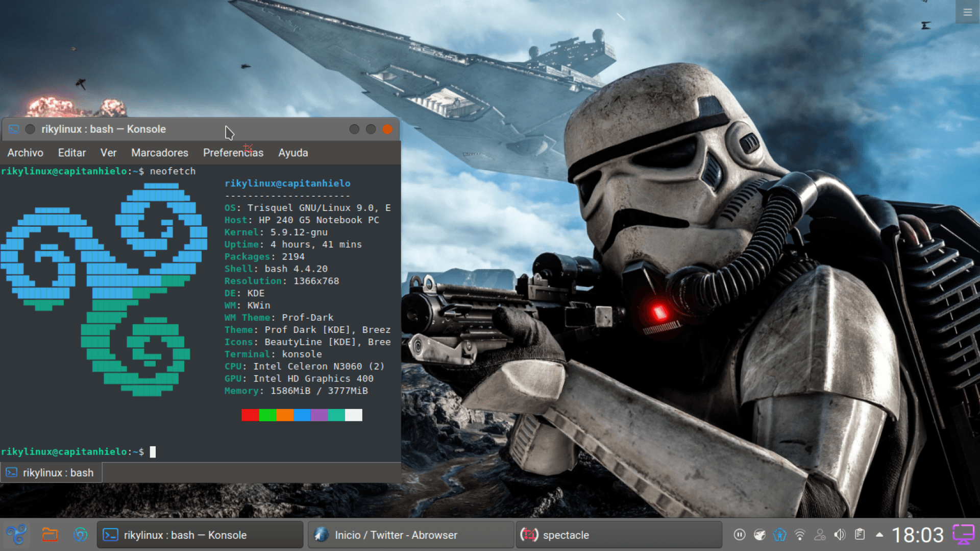Image resolution: width=980 pixels, height=551 pixels.
Task: Click the paused media tray icon
Action: pyautogui.click(x=739, y=535)
